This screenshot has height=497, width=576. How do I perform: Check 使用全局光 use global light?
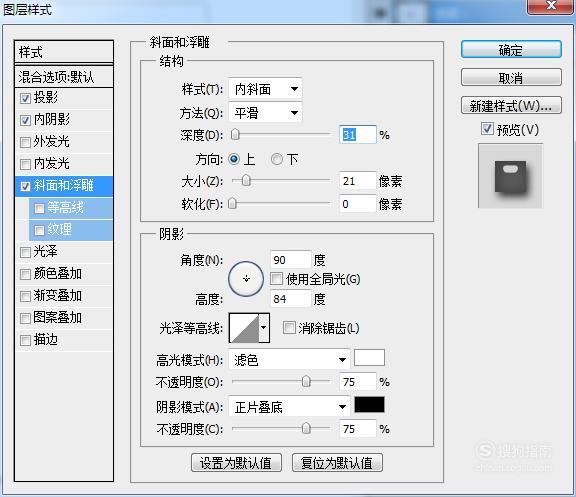tap(276, 279)
